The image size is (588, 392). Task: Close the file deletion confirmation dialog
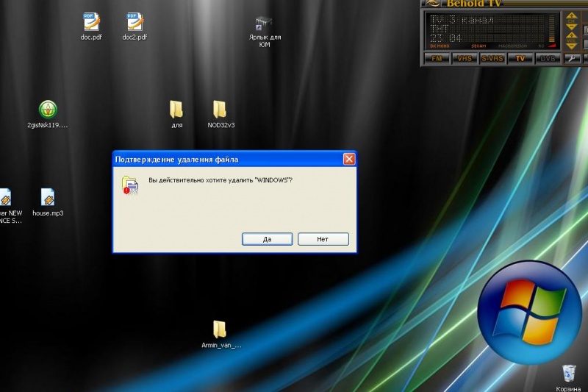[x=349, y=160]
